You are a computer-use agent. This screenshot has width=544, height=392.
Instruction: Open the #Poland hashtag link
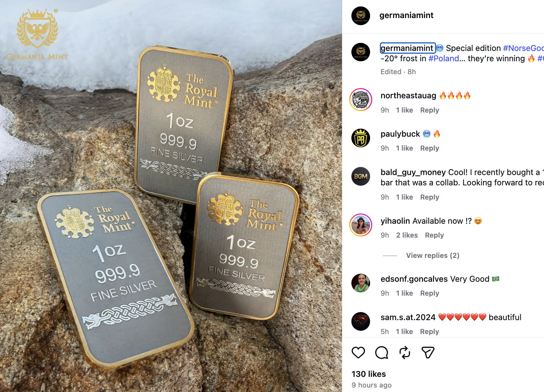[444, 58]
